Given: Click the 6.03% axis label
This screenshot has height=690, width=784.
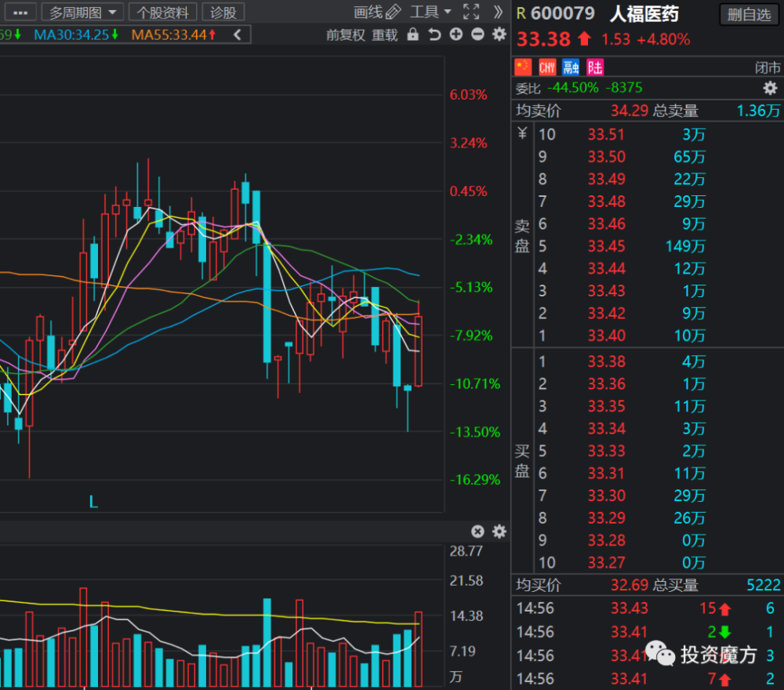Looking at the screenshot, I should pyautogui.click(x=468, y=95).
